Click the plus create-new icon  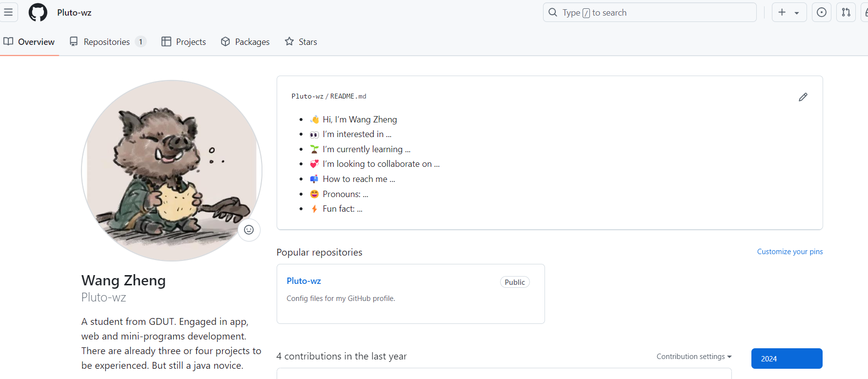pyautogui.click(x=782, y=12)
